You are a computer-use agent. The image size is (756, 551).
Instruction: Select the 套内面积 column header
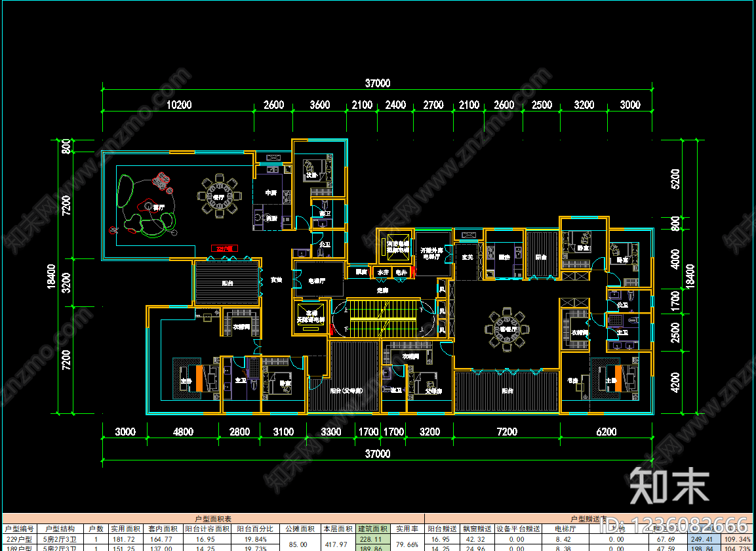click(163, 529)
